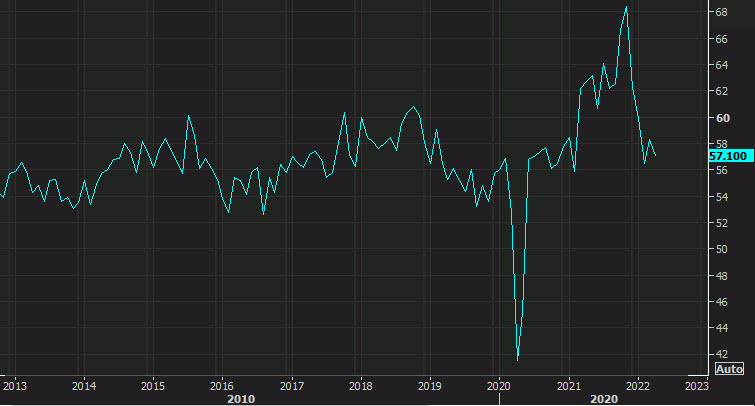Click the bold 2020 decade label

pyautogui.click(x=604, y=399)
